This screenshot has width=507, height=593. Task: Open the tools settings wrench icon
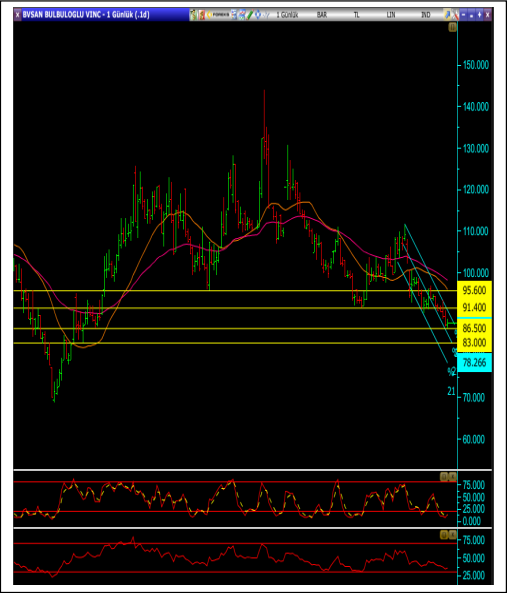coord(455,15)
